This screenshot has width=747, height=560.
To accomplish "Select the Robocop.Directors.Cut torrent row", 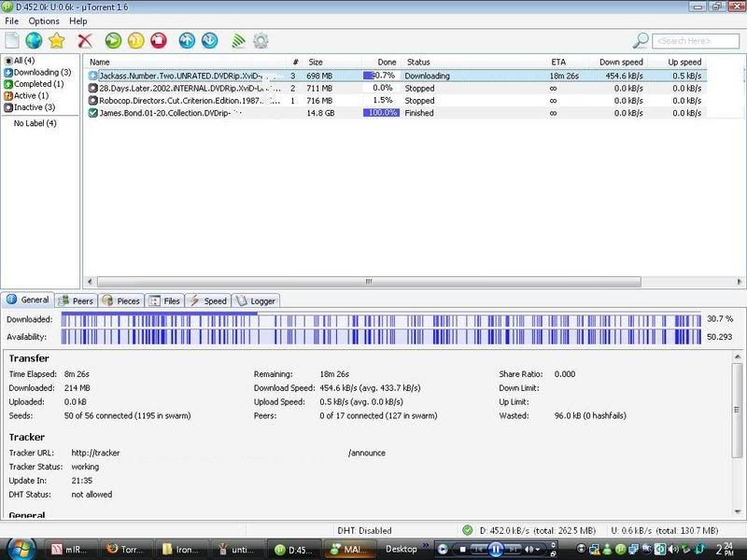I will pyautogui.click(x=396, y=101).
